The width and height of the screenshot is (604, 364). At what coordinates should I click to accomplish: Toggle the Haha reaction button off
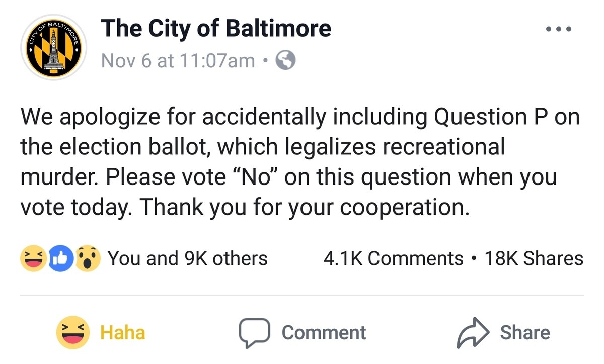[x=101, y=332]
